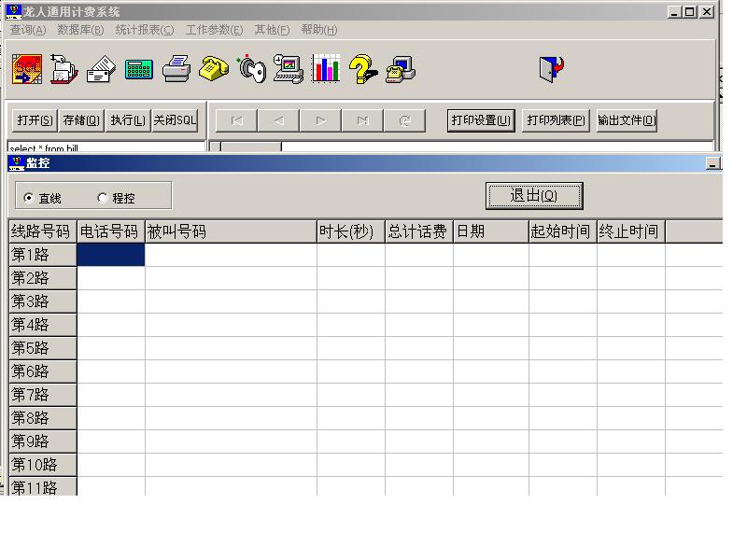Image resolution: width=747 pixels, height=560 pixels.
Task: Click the yellow telephone toolbar icon
Action: 214,69
